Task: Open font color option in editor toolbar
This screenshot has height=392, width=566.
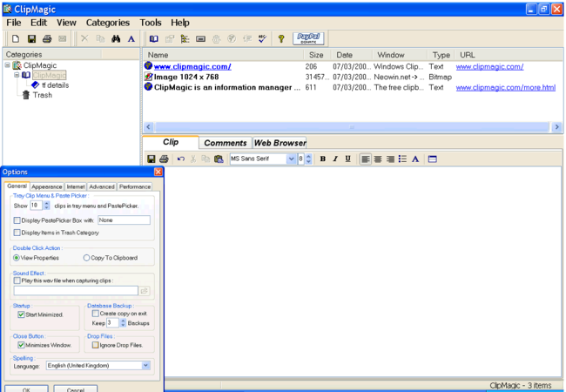Action: (415, 159)
